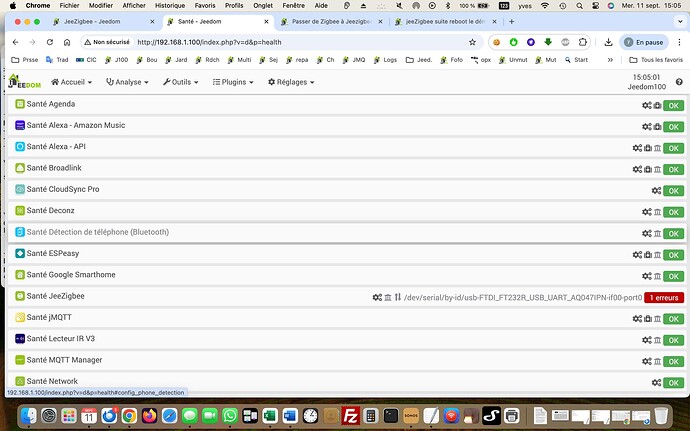The image size is (690, 431).
Task: Open Tous les favoris folder
Action: (656, 60)
